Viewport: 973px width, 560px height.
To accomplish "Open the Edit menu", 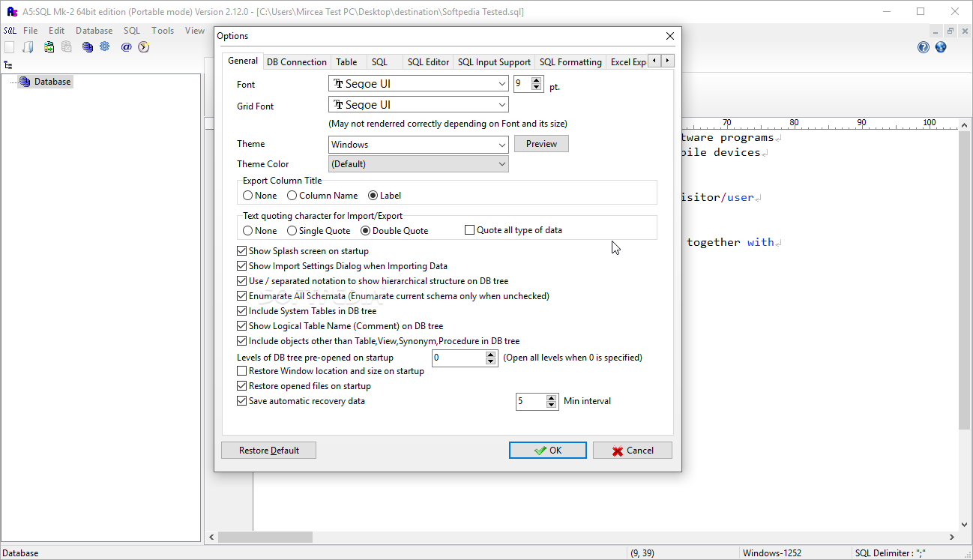I will [x=57, y=31].
